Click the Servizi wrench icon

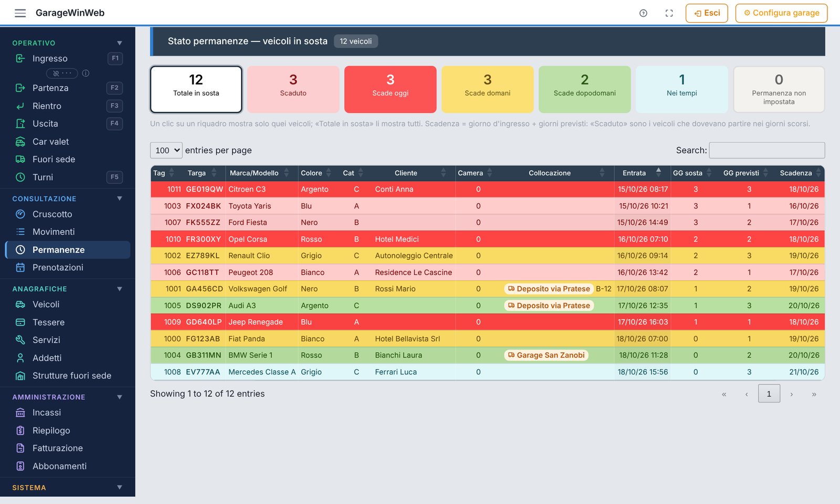coord(20,340)
